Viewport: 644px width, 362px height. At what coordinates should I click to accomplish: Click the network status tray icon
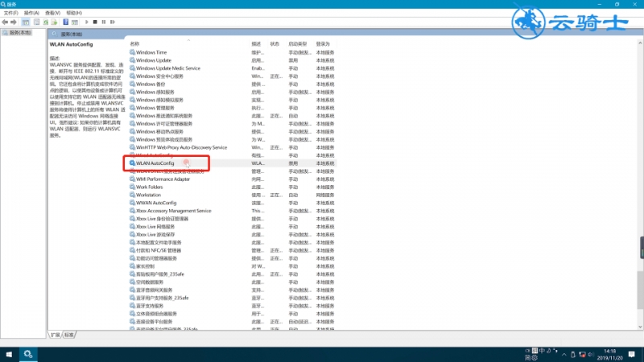[x=582, y=355]
